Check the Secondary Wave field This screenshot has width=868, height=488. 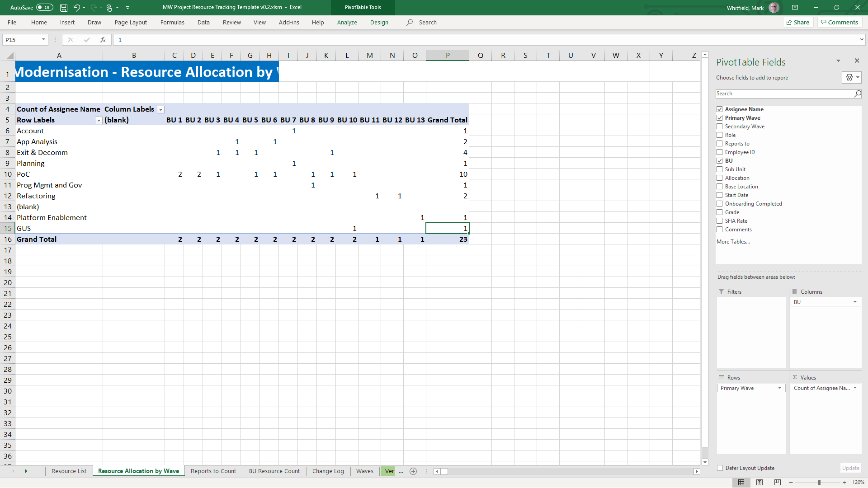720,127
